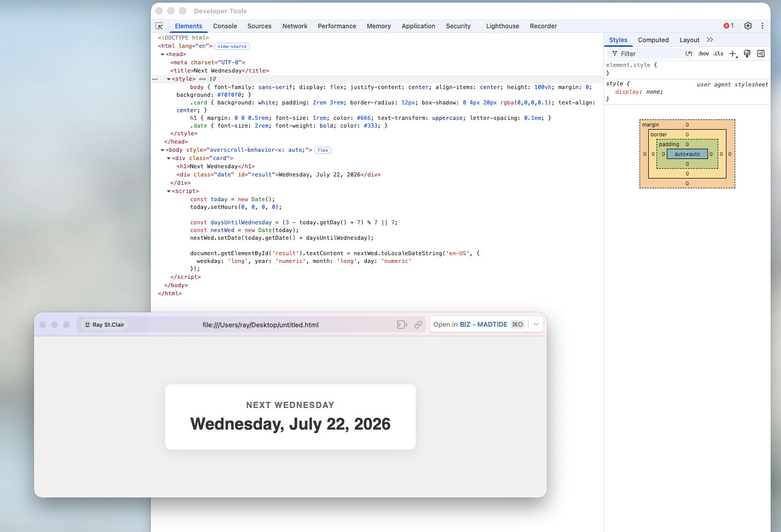Image resolution: width=781 pixels, height=532 pixels.
Task: Click the auto×auto content box
Action: click(687, 154)
